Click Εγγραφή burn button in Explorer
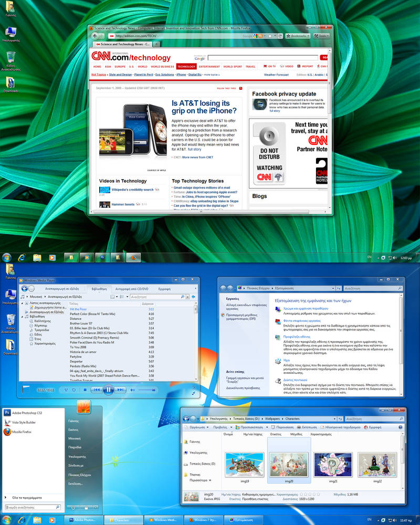Screen dimensions: 420x525 coord(373,427)
